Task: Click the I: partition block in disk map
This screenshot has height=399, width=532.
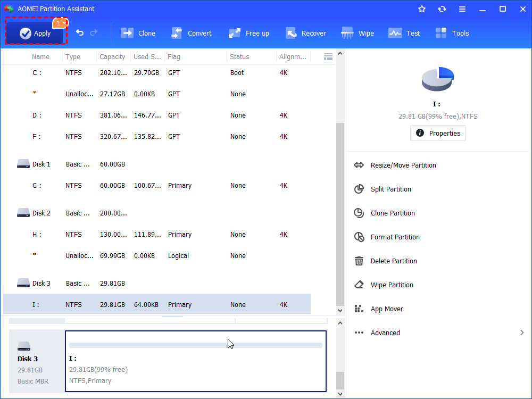Action: (196, 361)
